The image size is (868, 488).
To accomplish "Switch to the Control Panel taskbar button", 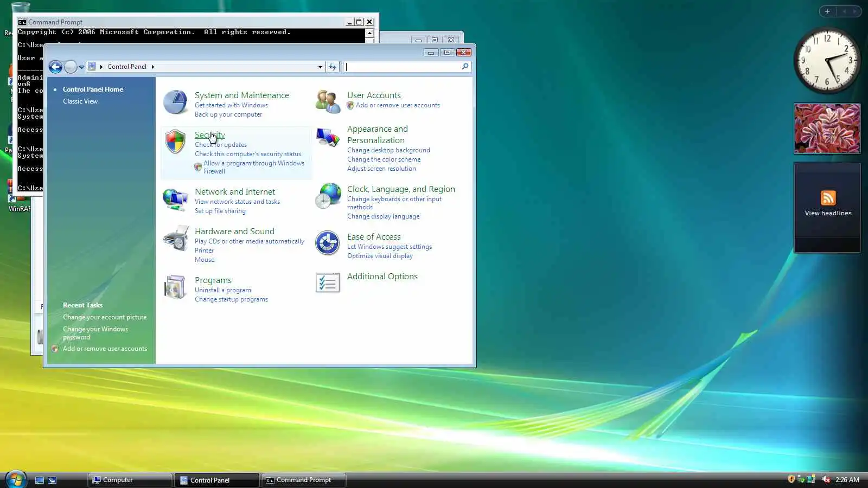I will [216, 480].
